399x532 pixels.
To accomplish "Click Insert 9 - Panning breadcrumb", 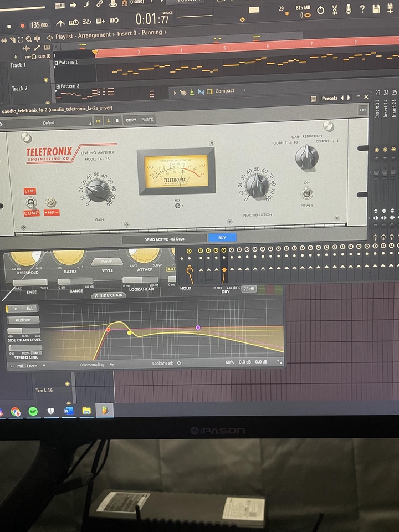I will pyautogui.click(x=140, y=33).
